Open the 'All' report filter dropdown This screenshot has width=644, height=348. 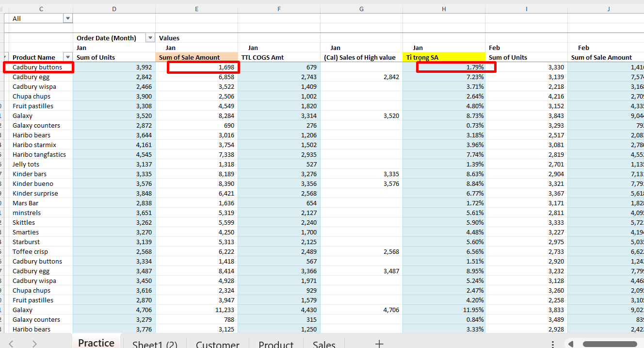(68, 18)
